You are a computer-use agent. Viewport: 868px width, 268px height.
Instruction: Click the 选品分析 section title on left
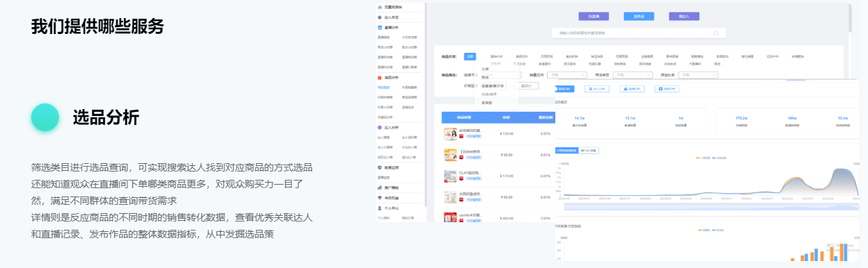click(106, 118)
